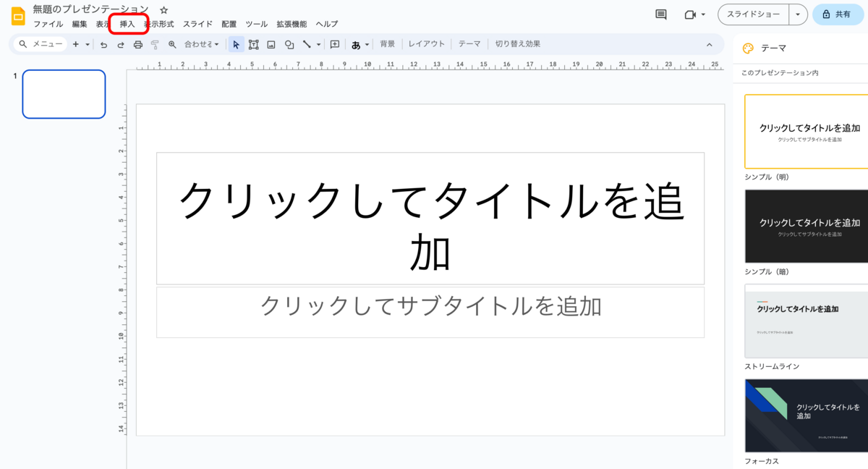This screenshot has height=469, width=868.
Task: Undo the last action
Action: (103, 44)
